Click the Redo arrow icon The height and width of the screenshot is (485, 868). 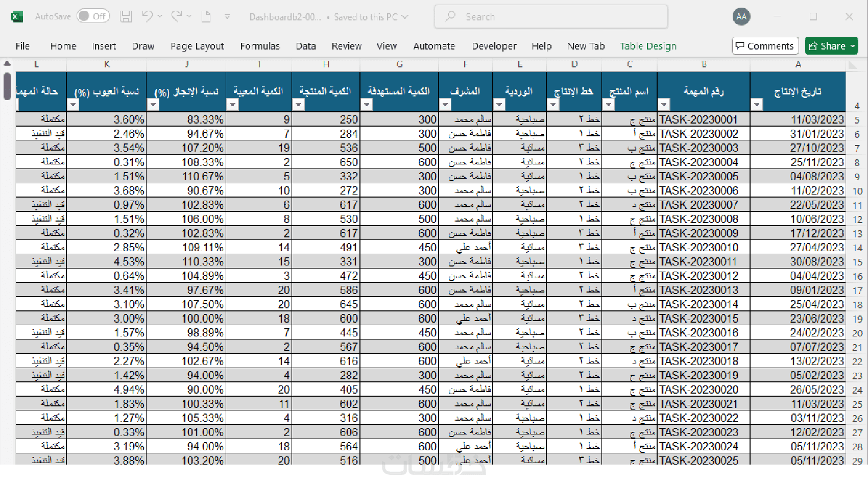pyautogui.click(x=177, y=16)
